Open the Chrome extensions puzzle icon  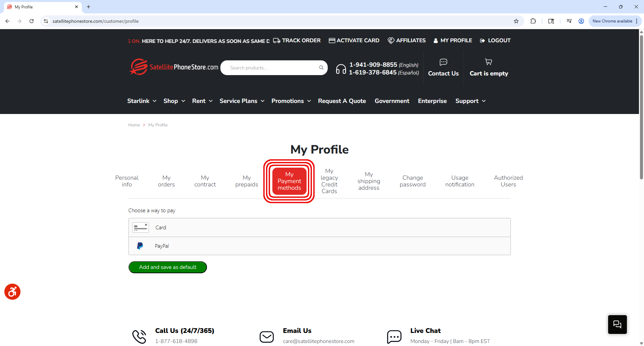[x=533, y=21]
